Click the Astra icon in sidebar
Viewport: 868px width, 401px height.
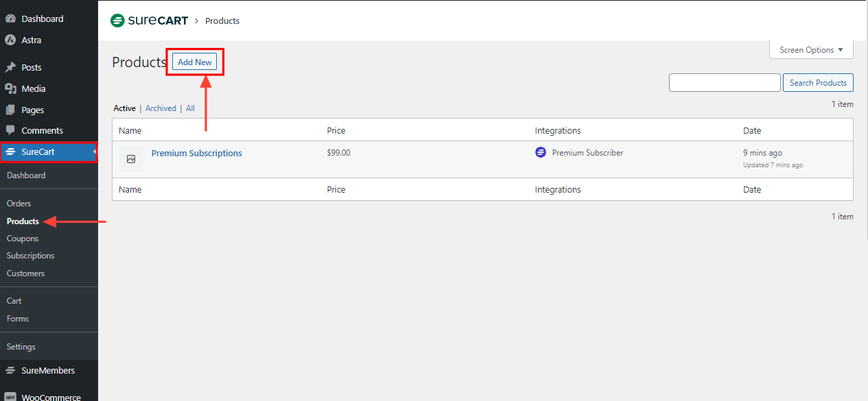10,40
